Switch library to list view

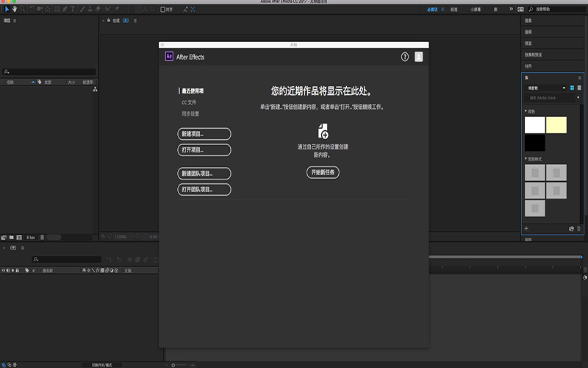(579, 88)
